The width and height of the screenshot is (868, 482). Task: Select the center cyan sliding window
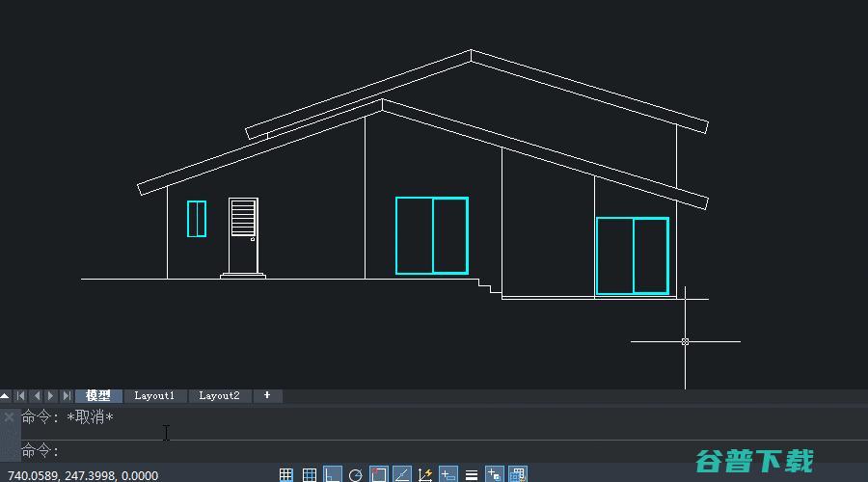coord(432,235)
